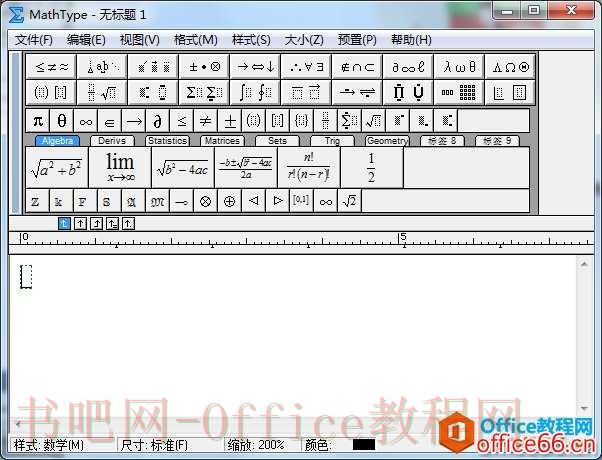Open the spaces and ellipses palette
The height and width of the screenshot is (460, 602).
pos(102,67)
